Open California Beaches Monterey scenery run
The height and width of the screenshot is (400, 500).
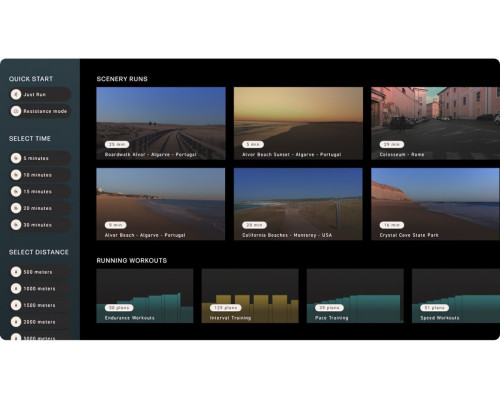298,204
